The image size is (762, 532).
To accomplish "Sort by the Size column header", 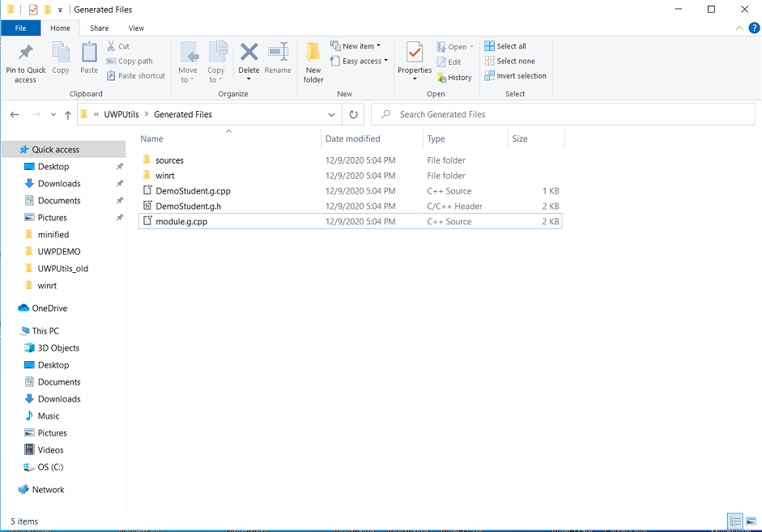I will click(x=536, y=138).
